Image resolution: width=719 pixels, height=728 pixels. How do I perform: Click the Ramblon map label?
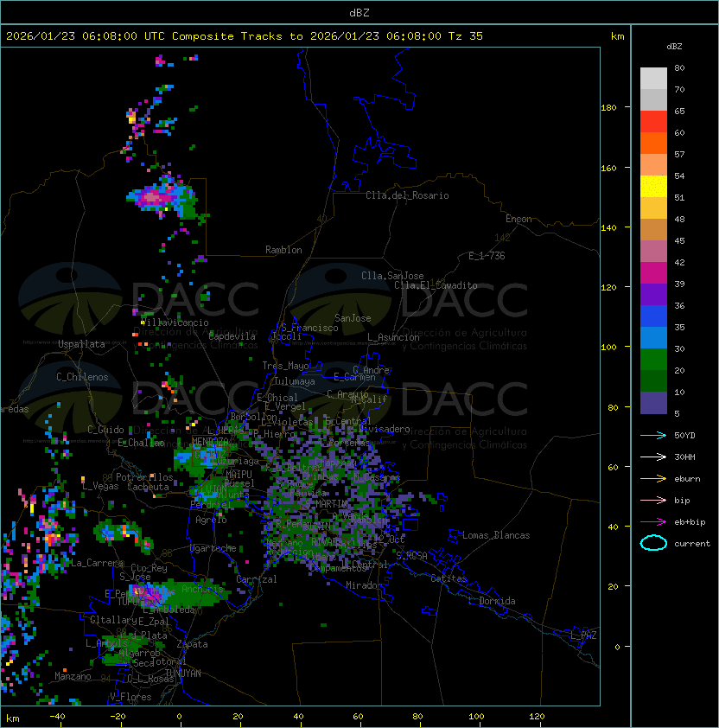pos(283,250)
